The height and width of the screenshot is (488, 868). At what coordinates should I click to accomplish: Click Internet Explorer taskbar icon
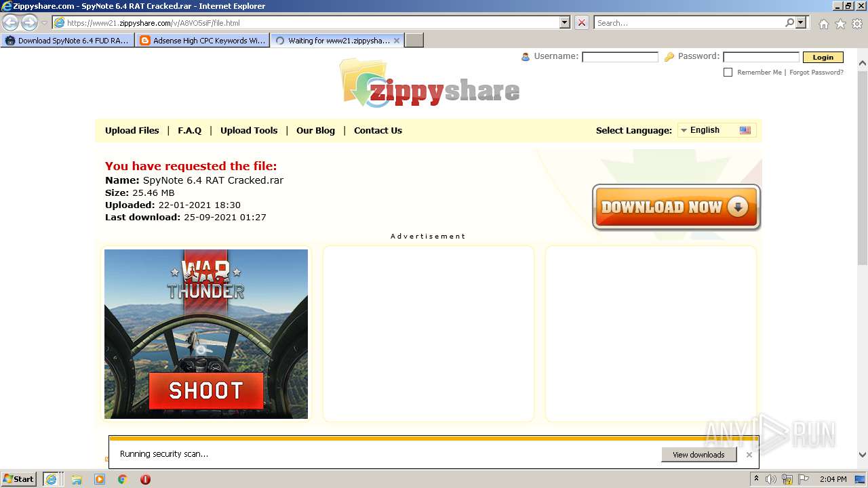click(52, 479)
